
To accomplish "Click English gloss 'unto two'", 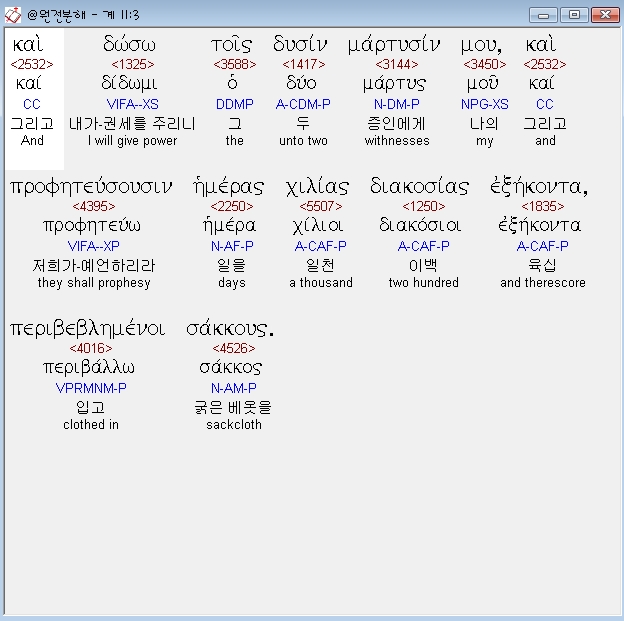I will 303,141.
